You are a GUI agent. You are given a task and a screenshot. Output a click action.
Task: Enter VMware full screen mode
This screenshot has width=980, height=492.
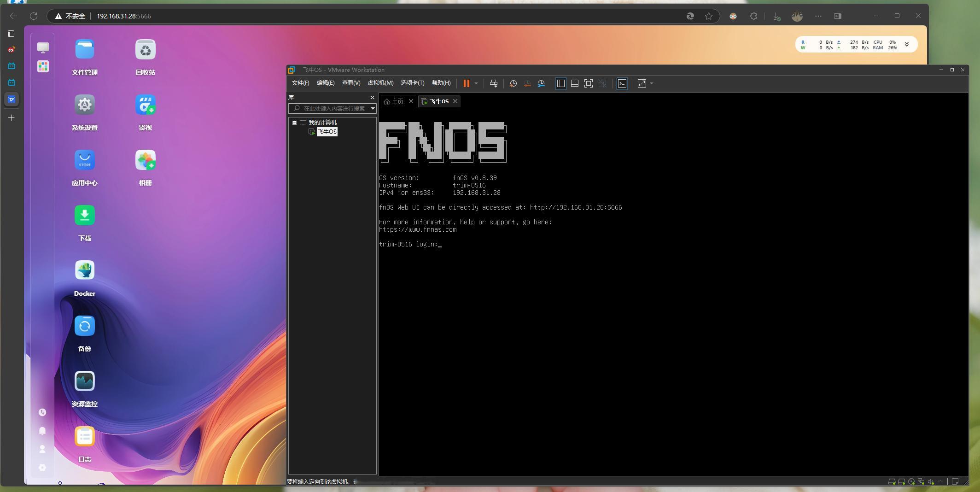[x=589, y=83]
